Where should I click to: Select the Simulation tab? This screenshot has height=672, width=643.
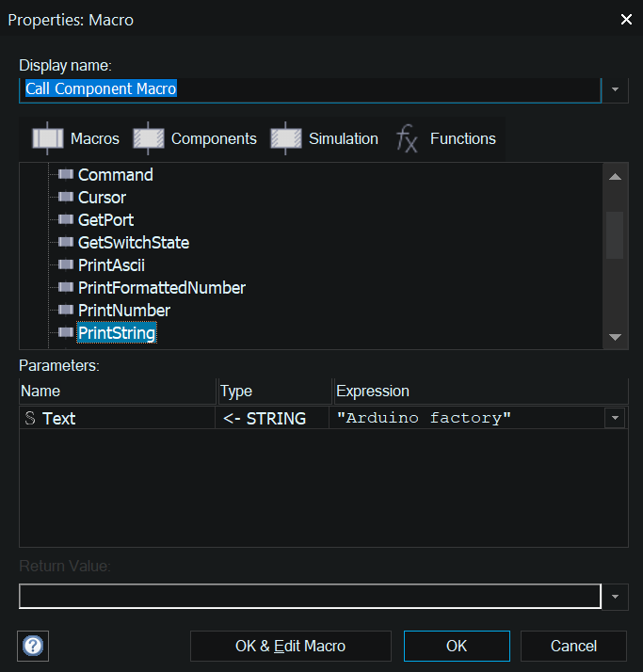pyautogui.click(x=325, y=138)
